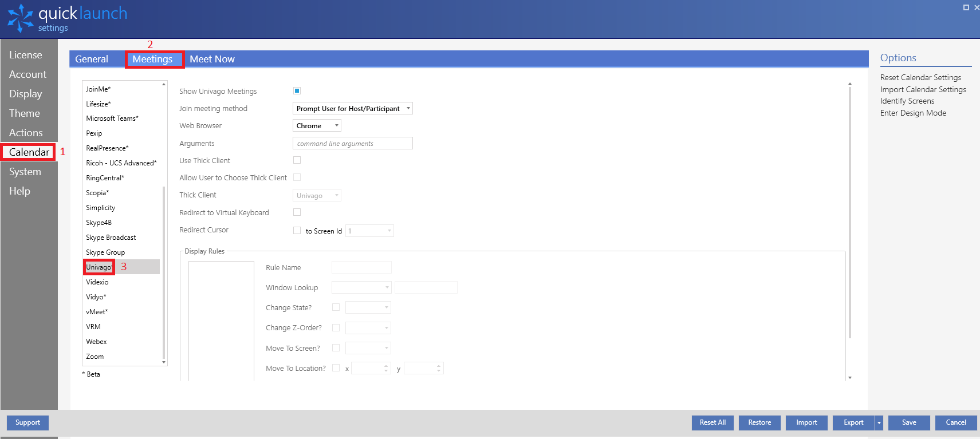Click the Cancel button
The height and width of the screenshot is (439, 980).
[x=956, y=423]
